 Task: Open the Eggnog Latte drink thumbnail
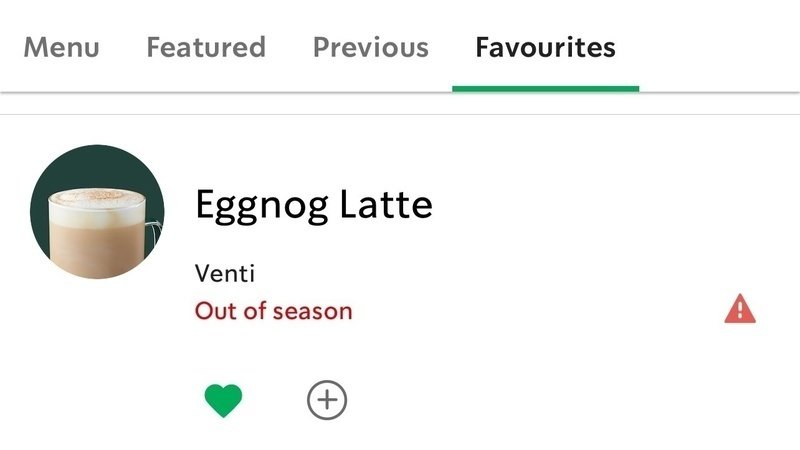pos(97,213)
